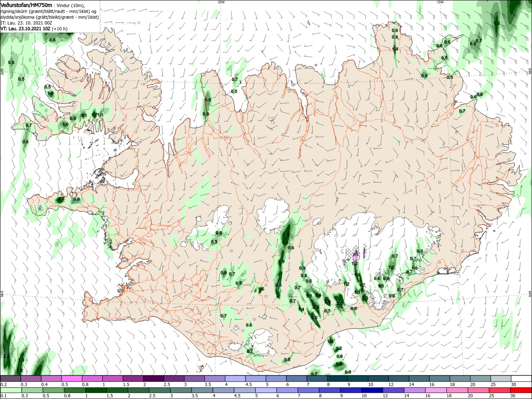The image size is (532, 399).
Task: Click the pink 20 swatch in rain scale
Action: click(478, 390)
